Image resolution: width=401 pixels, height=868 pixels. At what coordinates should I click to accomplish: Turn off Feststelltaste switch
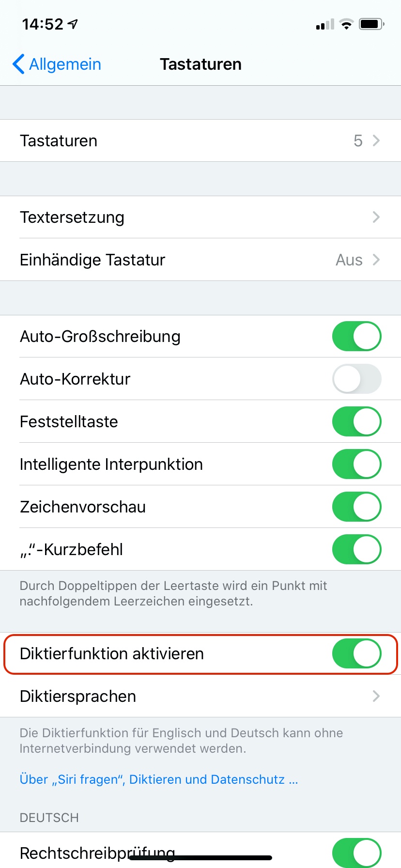click(x=356, y=421)
